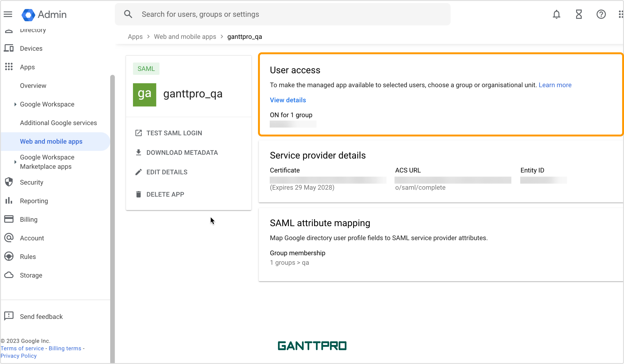Open the Storage section
This screenshot has height=364, width=624.
[x=31, y=275]
